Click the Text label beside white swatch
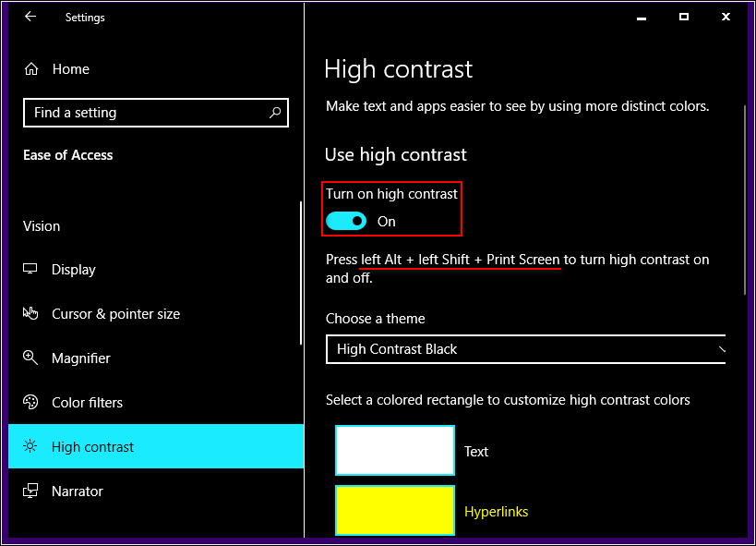The image size is (756, 546). (476, 452)
